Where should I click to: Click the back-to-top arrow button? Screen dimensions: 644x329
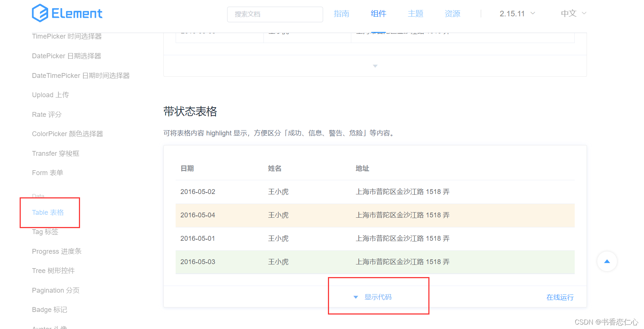(x=607, y=261)
